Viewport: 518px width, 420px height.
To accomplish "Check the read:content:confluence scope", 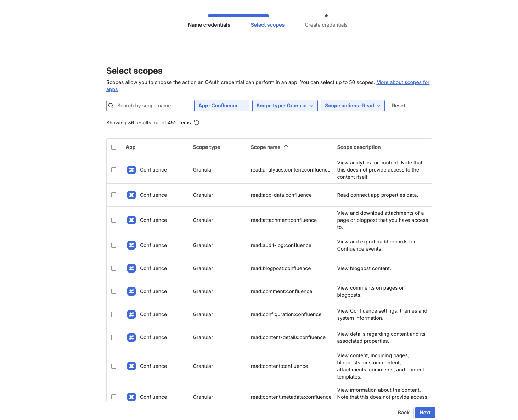I will (114, 366).
